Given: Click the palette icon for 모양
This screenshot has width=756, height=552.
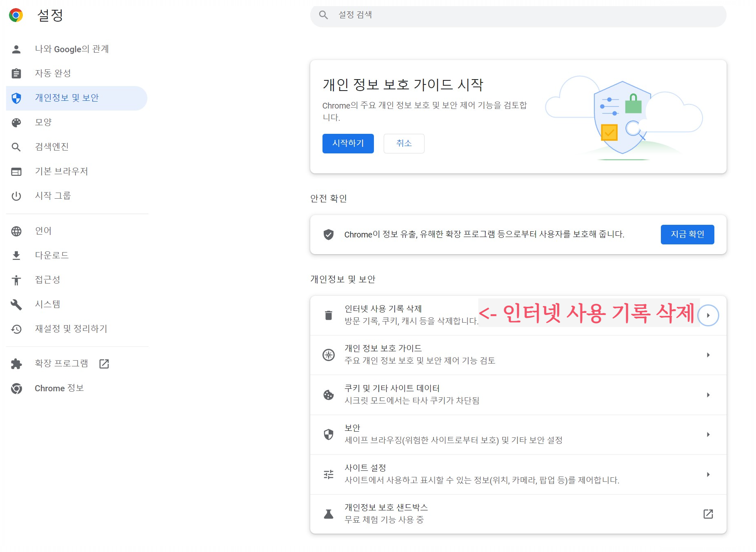Looking at the screenshot, I should tap(16, 123).
